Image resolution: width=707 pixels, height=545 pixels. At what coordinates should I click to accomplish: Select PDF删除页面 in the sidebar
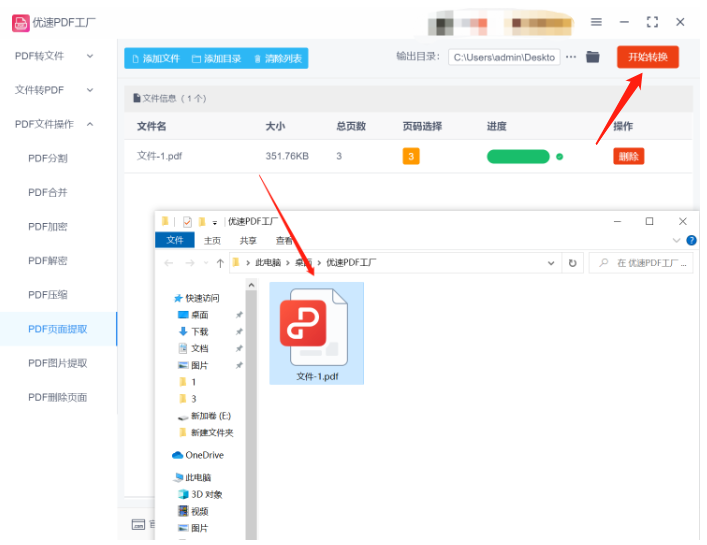[58, 397]
